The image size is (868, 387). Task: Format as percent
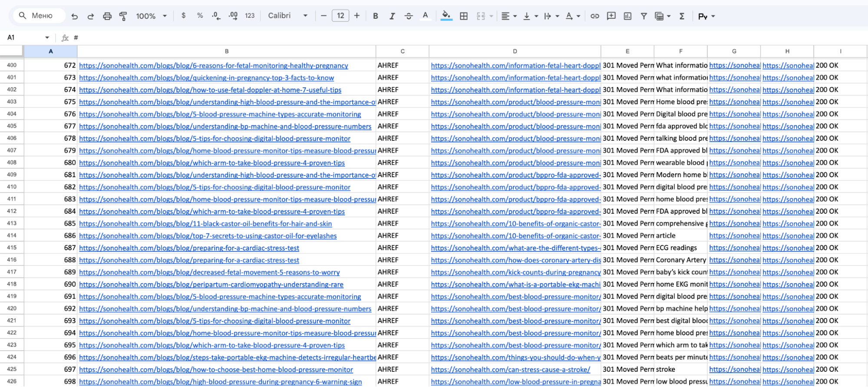tap(200, 16)
